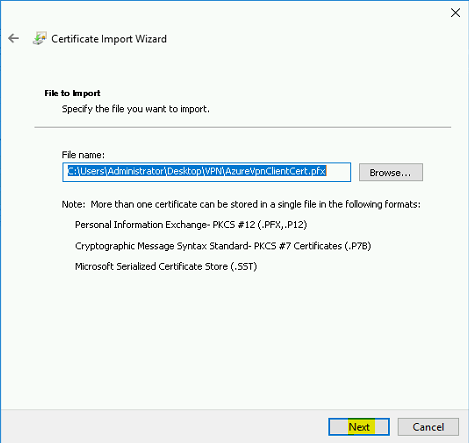Image resolution: width=469 pixels, height=443 pixels.
Task: Click the Certificate Import Wizard title text
Action: coord(109,39)
